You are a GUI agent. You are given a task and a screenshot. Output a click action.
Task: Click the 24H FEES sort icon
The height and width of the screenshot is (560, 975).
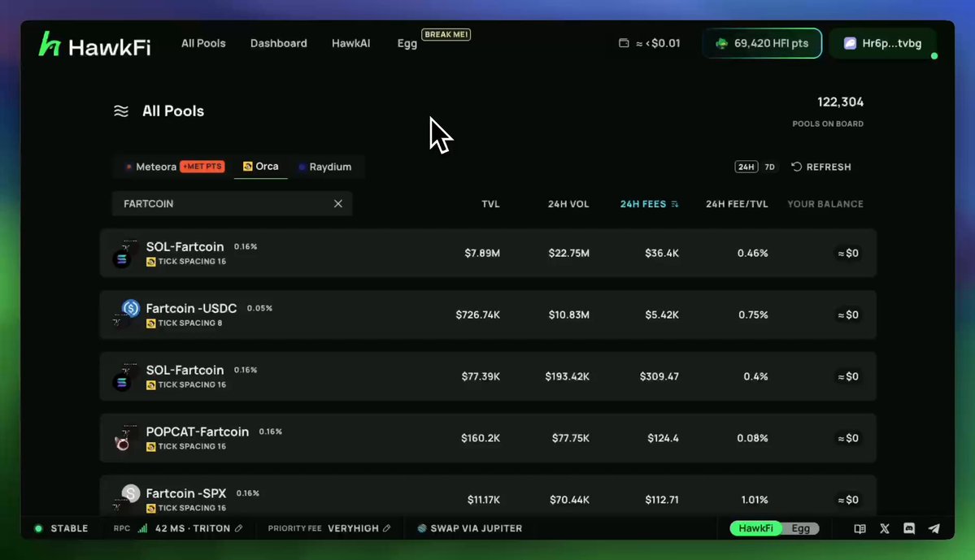tap(675, 204)
